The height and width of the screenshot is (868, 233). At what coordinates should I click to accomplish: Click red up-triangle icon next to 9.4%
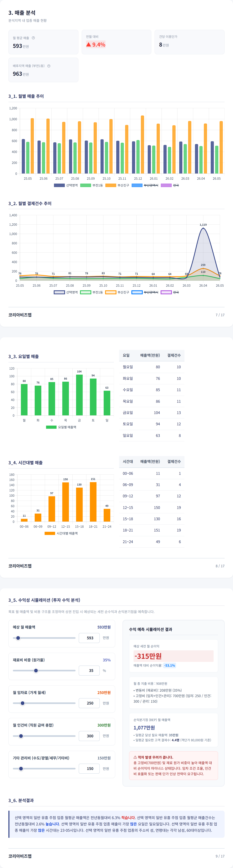tap(88, 44)
